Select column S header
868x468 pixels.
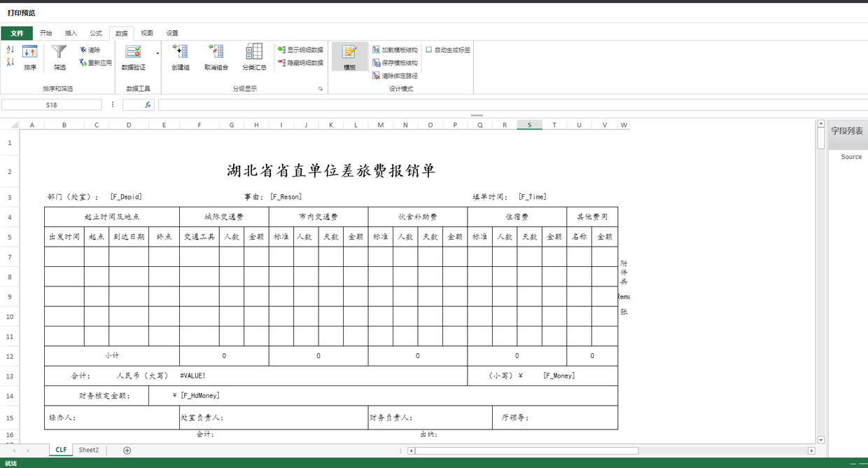click(x=529, y=125)
